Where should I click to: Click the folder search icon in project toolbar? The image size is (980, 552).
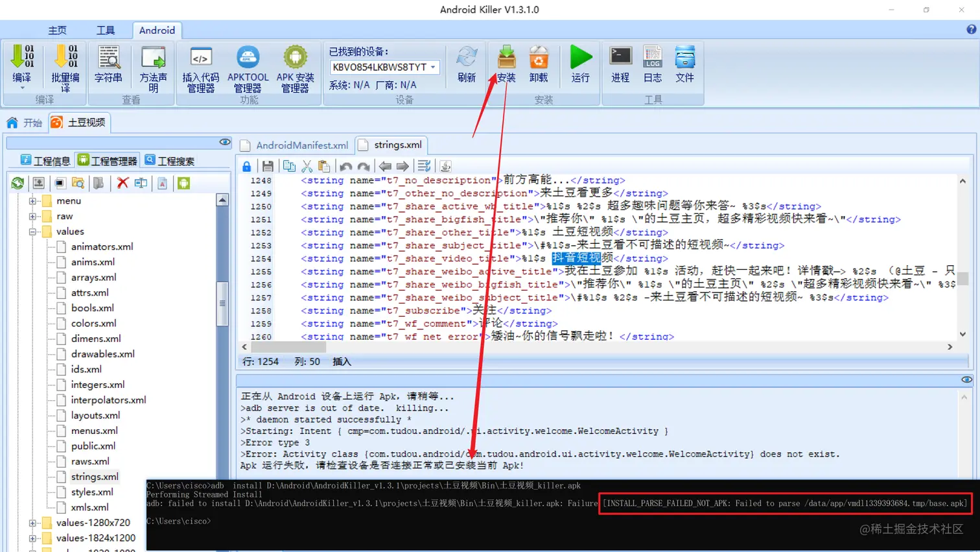78,183
